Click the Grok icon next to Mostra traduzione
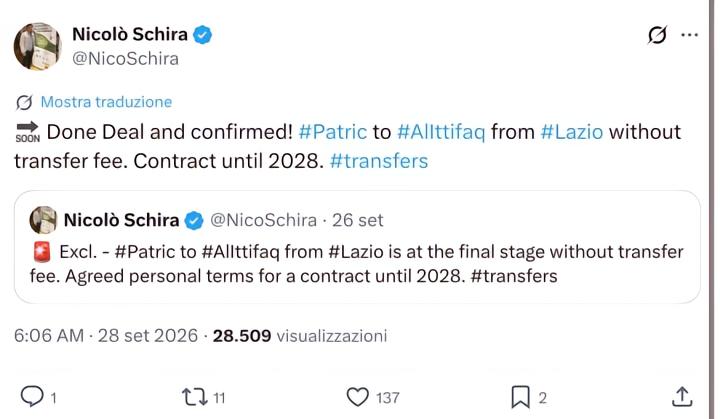This screenshot has width=720, height=419. click(24, 102)
